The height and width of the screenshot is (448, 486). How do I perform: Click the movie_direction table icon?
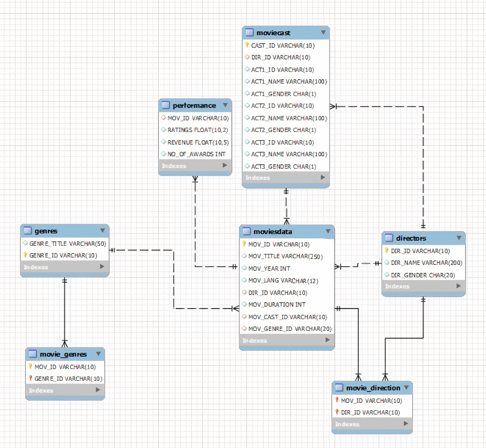click(339, 388)
